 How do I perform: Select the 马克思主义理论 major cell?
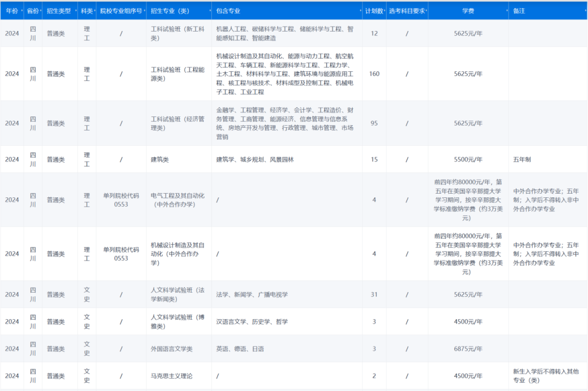click(x=170, y=376)
